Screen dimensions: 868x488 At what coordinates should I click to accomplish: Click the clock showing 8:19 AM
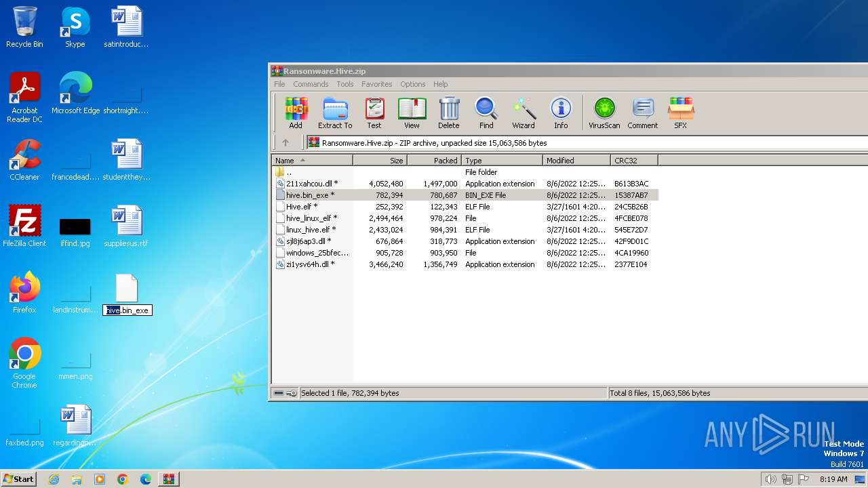833,479
